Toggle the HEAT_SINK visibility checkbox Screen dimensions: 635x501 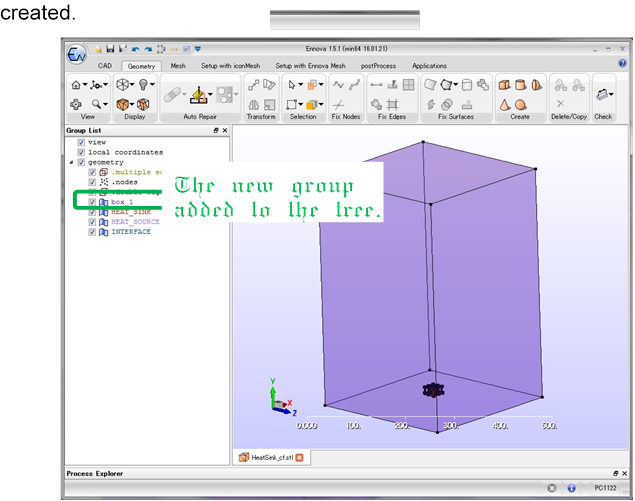(x=92, y=212)
